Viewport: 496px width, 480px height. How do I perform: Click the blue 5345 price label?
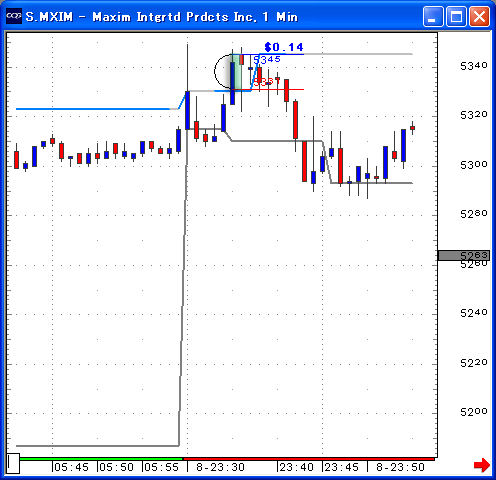coord(267,60)
